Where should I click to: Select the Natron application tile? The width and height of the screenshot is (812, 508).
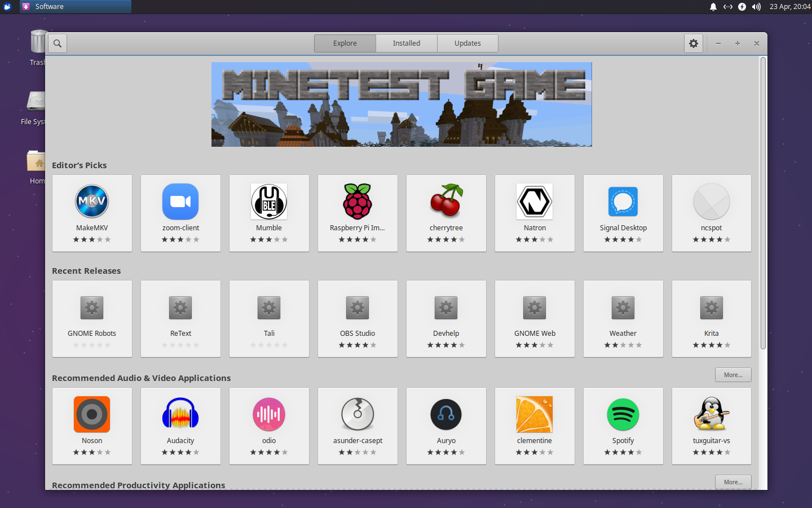[x=535, y=213]
